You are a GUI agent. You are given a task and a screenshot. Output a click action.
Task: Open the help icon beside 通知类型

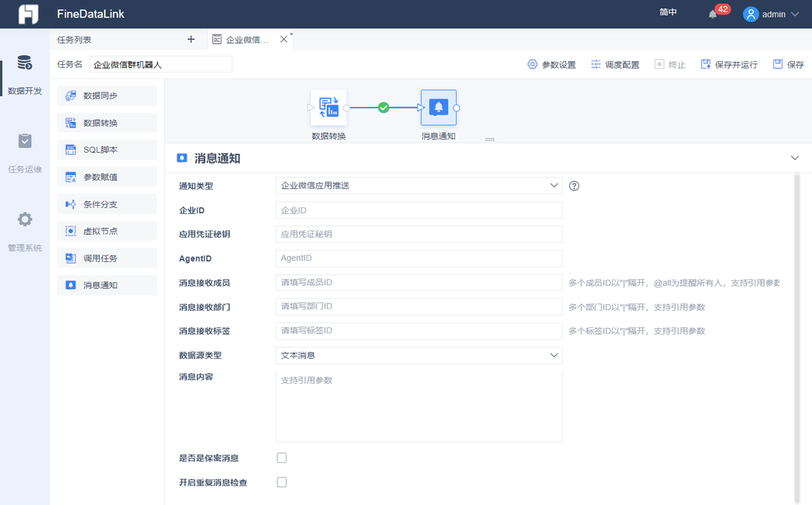coord(574,186)
